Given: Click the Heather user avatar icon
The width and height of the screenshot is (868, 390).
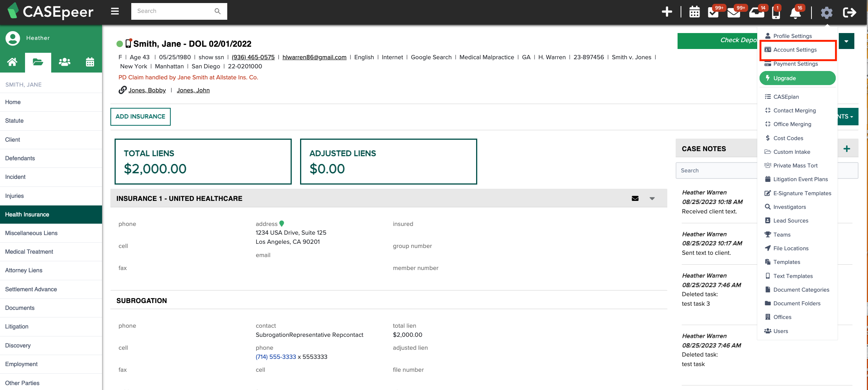Looking at the screenshot, I should [x=13, y=38].
